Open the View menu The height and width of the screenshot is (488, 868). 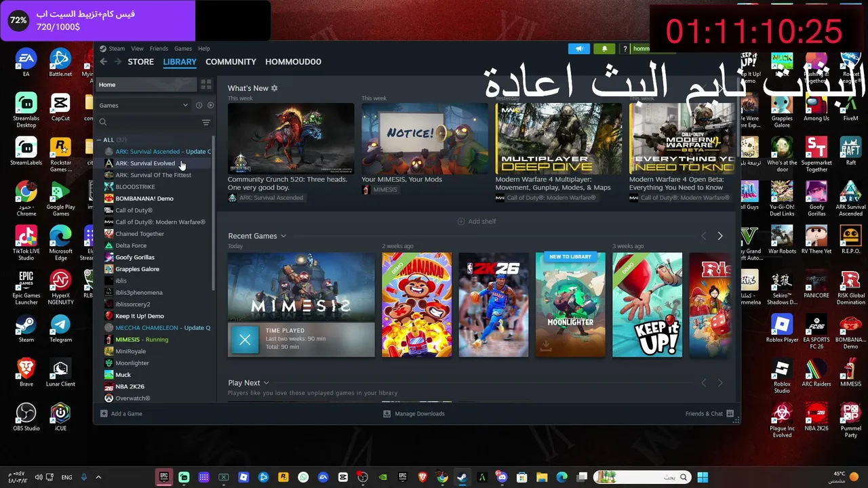(137, 49)
